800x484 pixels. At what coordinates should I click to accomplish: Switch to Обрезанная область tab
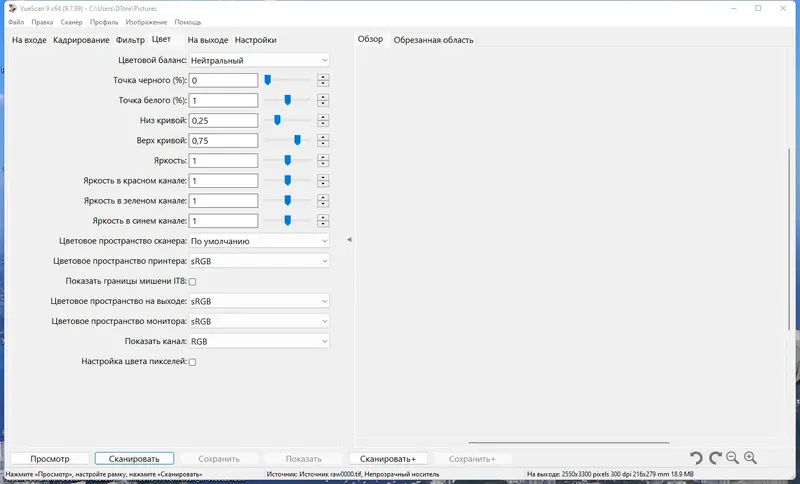433,40
